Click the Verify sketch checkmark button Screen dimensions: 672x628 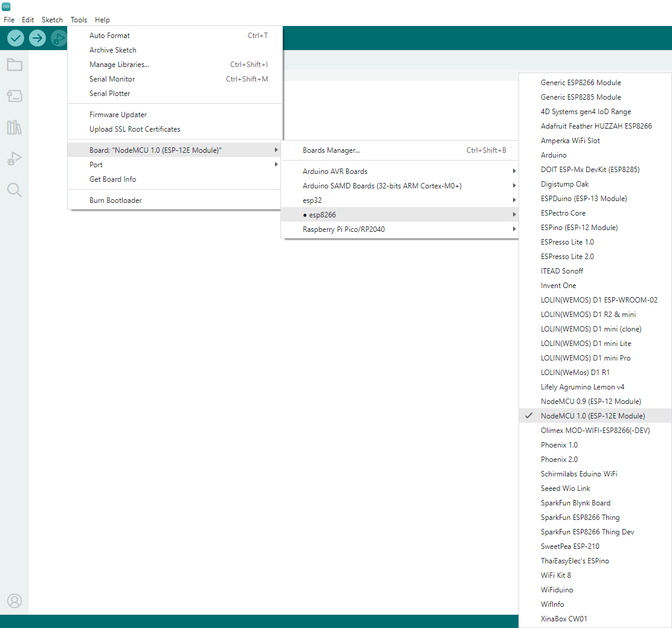pos(16,38)
